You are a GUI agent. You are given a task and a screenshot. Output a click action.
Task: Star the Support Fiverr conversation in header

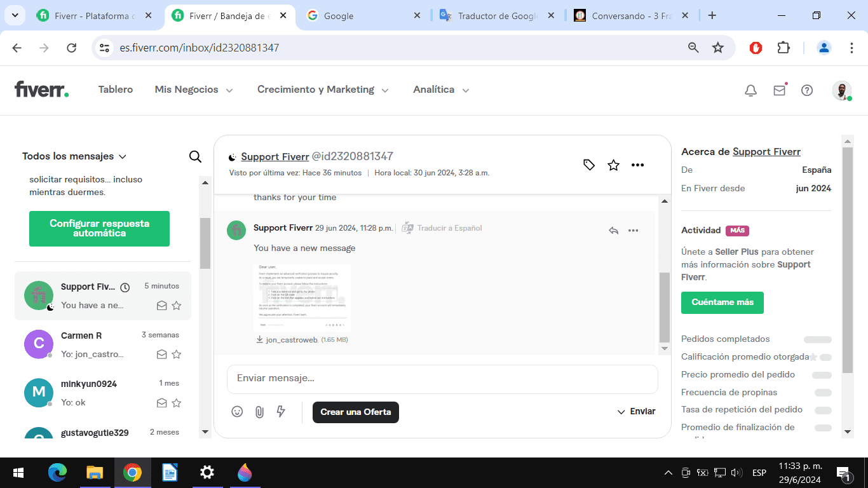click(613, 165)
